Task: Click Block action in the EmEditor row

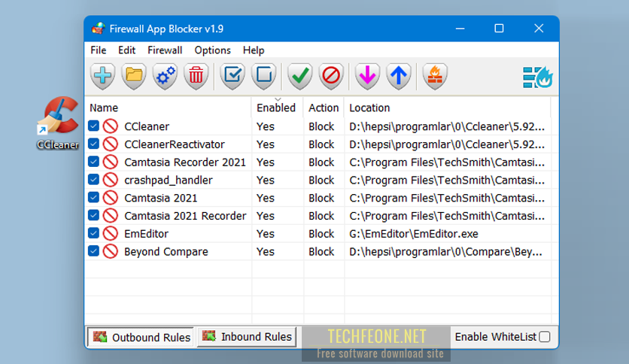Action: tap(321, 234)
